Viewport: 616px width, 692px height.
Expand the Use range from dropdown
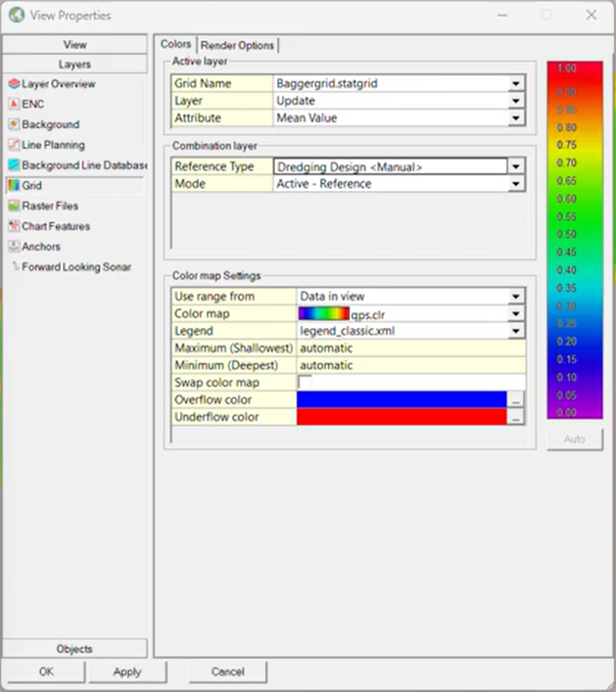point(515,297)
